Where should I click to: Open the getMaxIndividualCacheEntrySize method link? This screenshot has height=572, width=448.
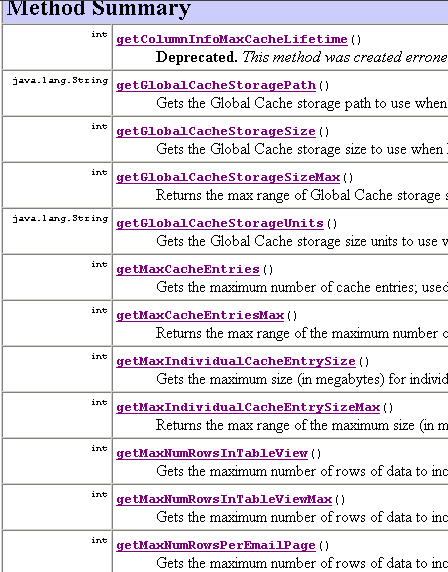click(x=236, y=361)
